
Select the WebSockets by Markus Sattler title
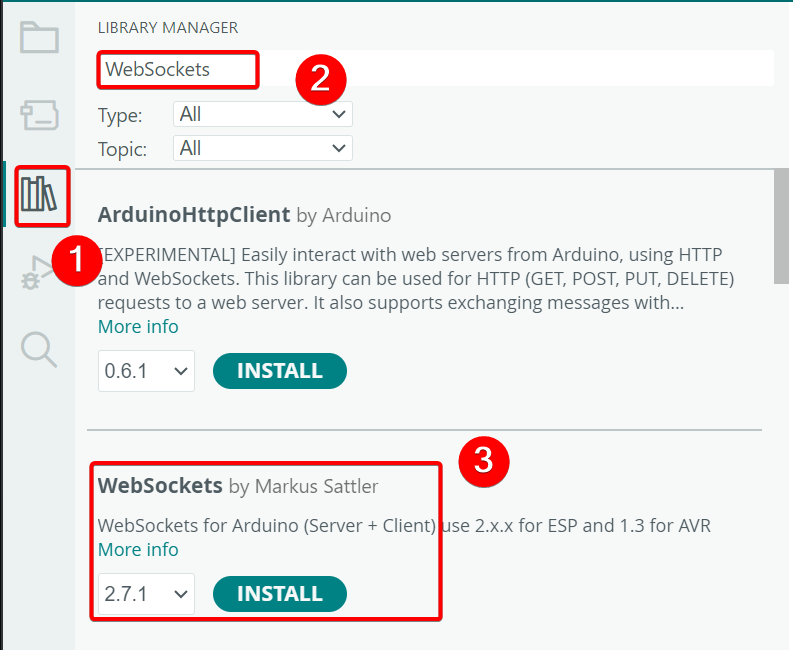click(160, 486)
